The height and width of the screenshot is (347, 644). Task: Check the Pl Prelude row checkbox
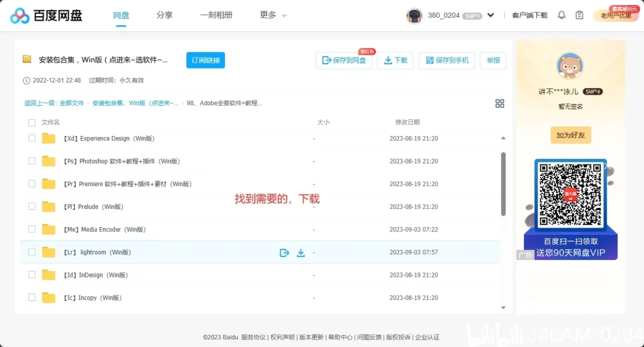pyautogui.click(x=32, y=206)
